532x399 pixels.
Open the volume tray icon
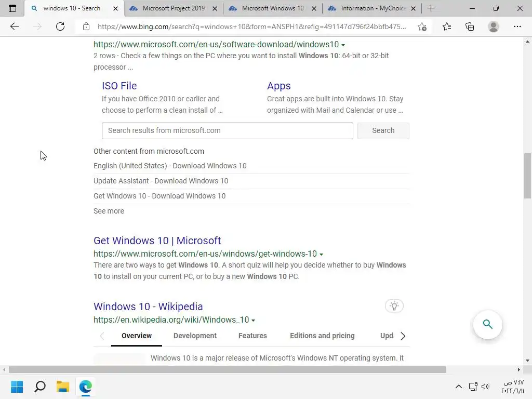pyautogui.click(x=485, y=387)
